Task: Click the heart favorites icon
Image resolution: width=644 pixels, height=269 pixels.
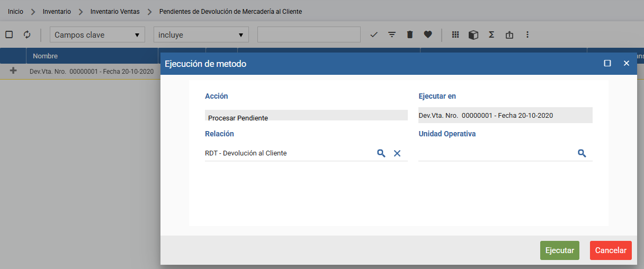Action: tap(428, 34)
